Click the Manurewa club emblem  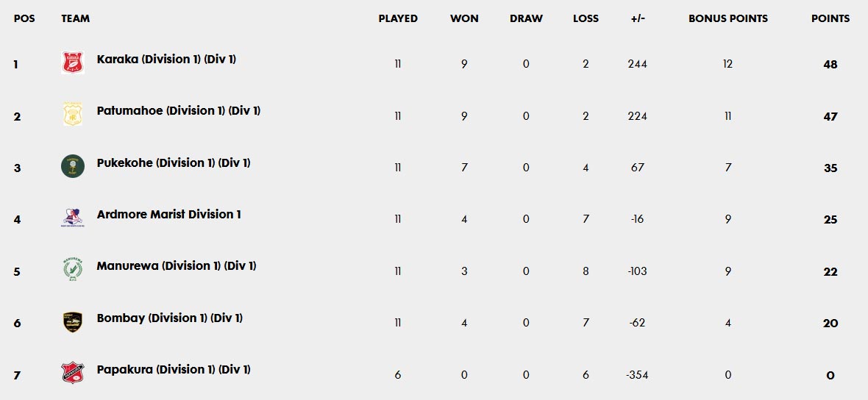[72, 269]
